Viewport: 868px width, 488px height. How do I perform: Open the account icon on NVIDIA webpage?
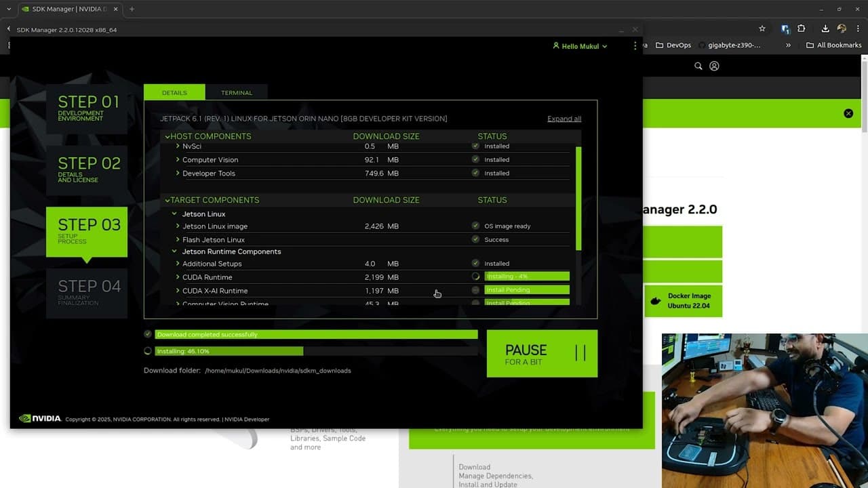click(714, 66)
